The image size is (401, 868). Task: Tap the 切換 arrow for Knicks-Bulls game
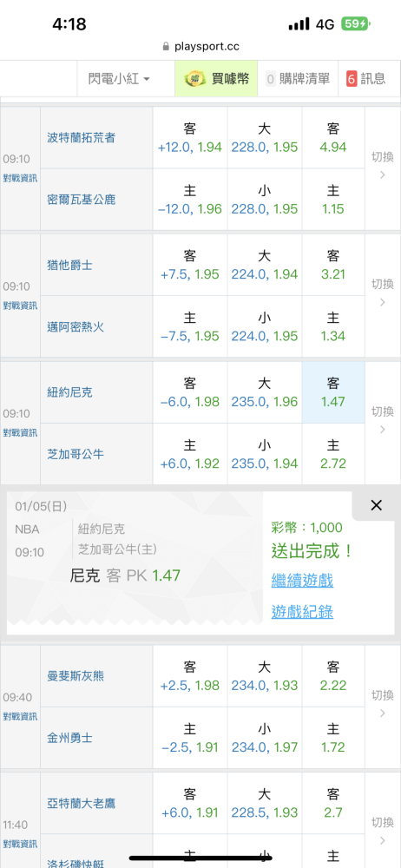pyautogui.click(x=383, y=431)
